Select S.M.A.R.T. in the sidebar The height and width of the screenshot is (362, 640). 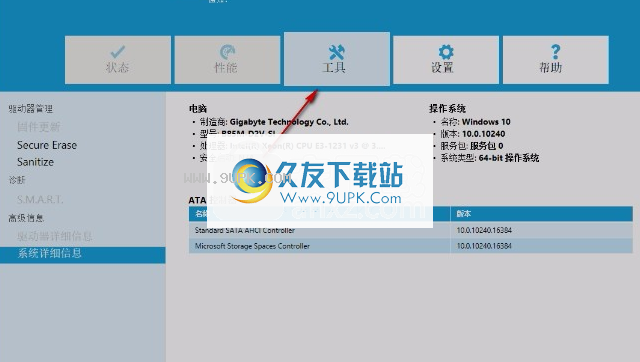pos(40,200)
